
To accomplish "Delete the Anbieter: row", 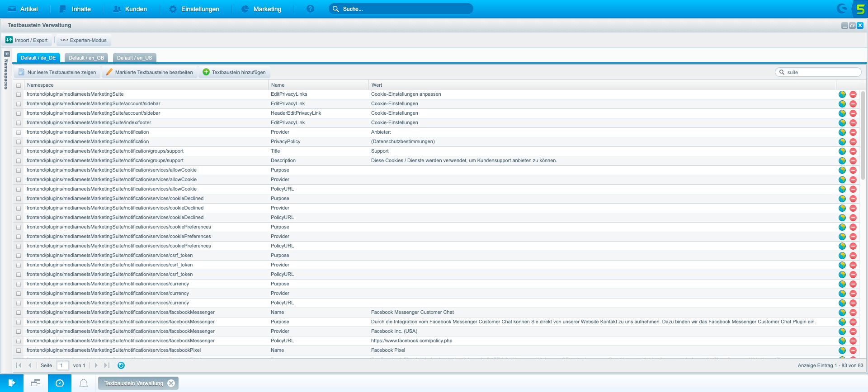I will point(853,132).
